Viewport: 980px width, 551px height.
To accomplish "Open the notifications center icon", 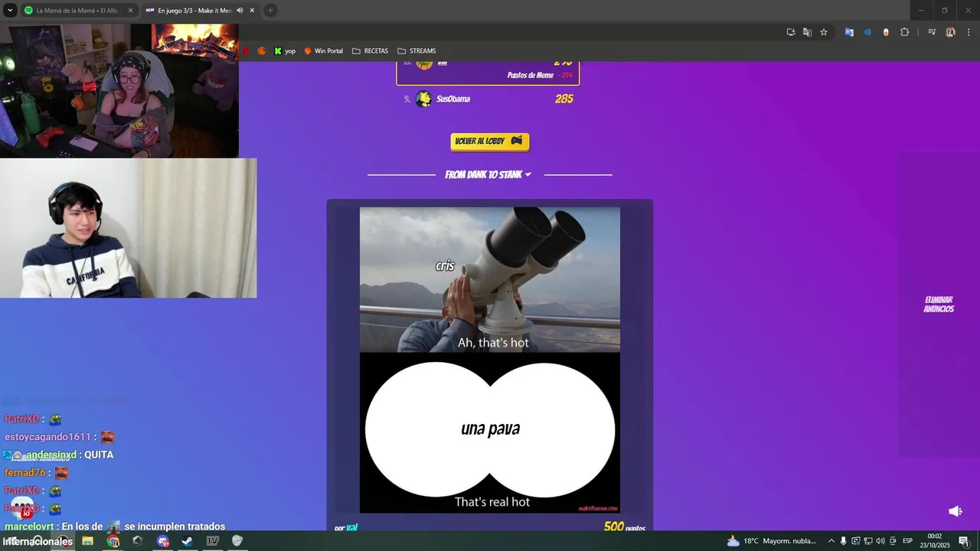I will click(964, 541).
